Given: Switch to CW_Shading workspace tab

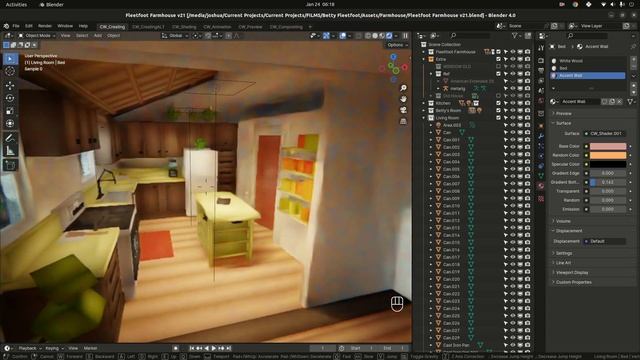Looking at the screenshot, I should [x=184, y=27].
